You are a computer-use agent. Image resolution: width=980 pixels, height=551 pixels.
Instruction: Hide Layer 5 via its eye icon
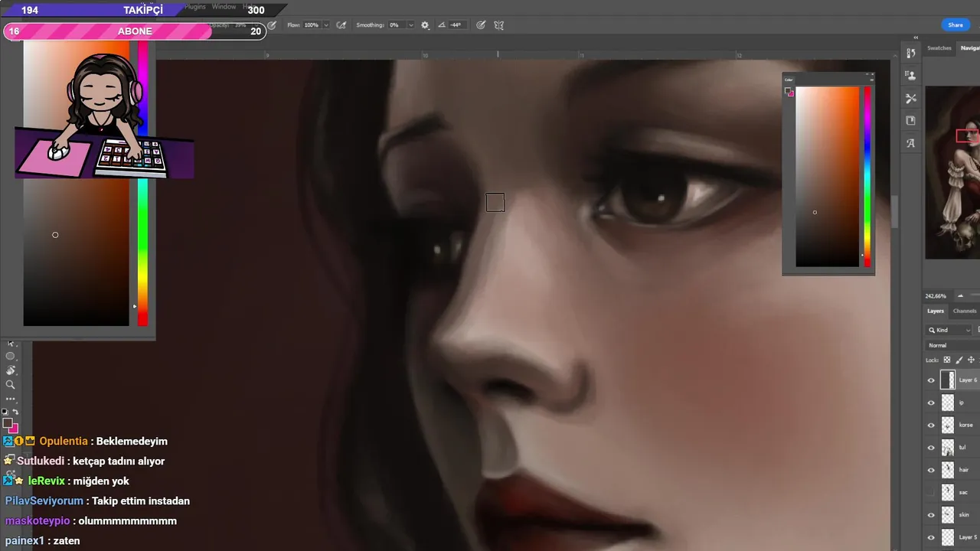coord(931,537)
